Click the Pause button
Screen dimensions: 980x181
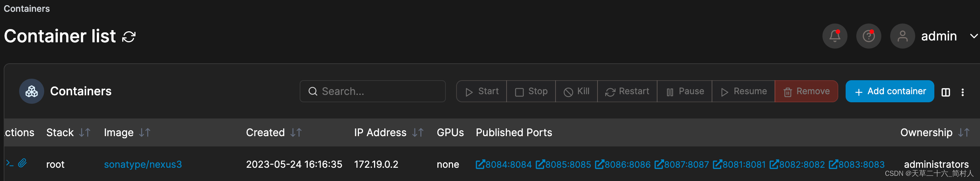(684, 91)
